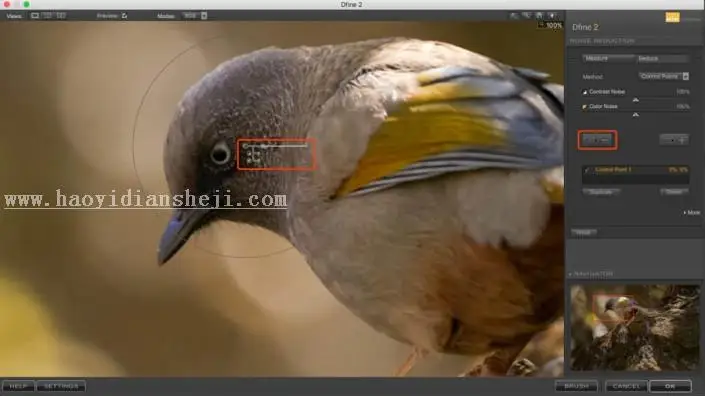Click the remove control point (minus) button

[x=598, y=140]
